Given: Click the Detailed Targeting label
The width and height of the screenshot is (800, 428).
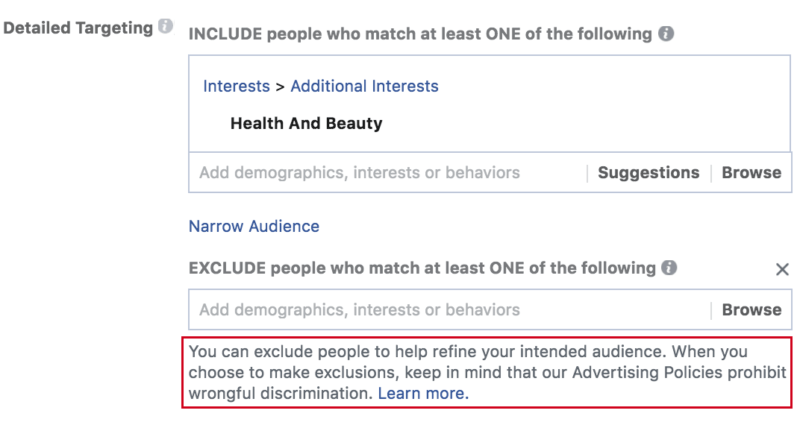Looking at the screenshot, I should pos(78,28).
